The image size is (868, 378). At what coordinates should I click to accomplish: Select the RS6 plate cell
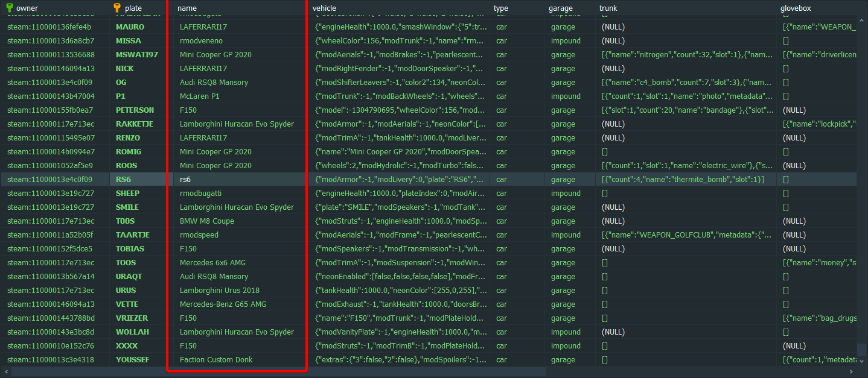pyautogui.click(x=123, y=180)
